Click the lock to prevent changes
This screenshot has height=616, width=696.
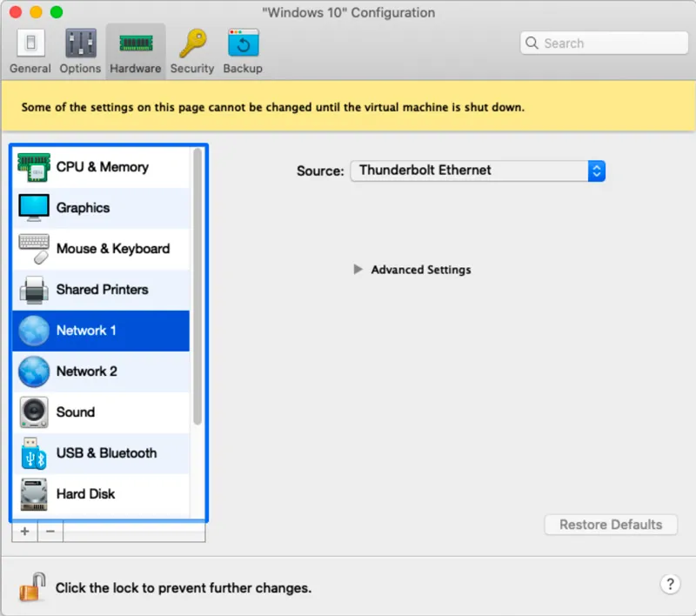[32, 586]
